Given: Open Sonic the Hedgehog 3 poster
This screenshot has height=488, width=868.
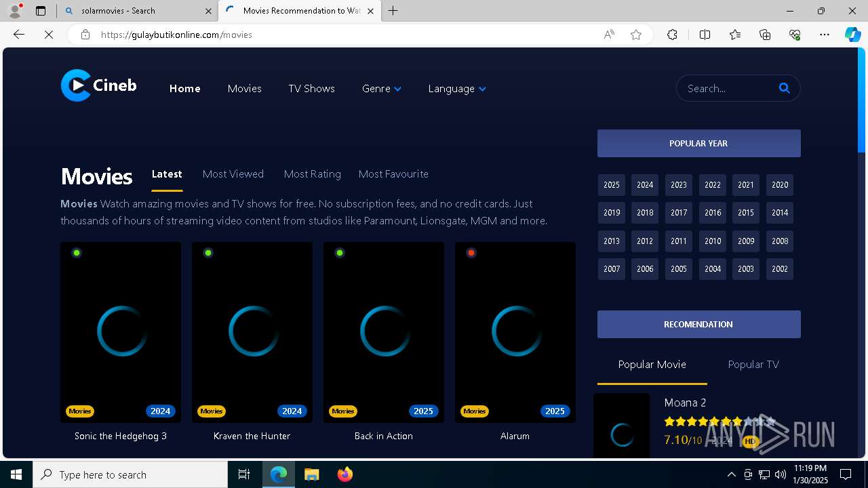Looking at the screenshot, I should (121, 332).
